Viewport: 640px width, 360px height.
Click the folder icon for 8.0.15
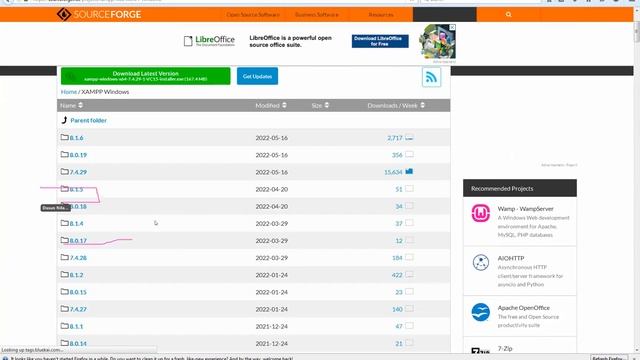click(x=64, y=291)
